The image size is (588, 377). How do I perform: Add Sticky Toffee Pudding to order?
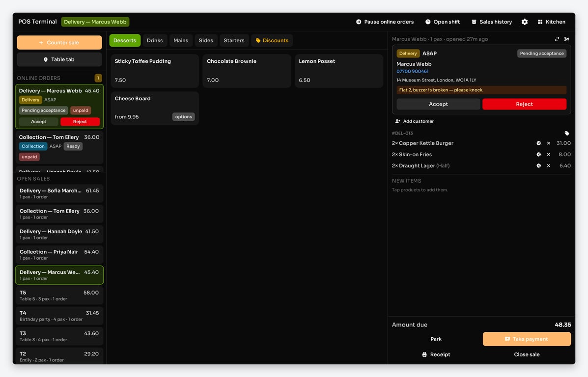(155, 71)
